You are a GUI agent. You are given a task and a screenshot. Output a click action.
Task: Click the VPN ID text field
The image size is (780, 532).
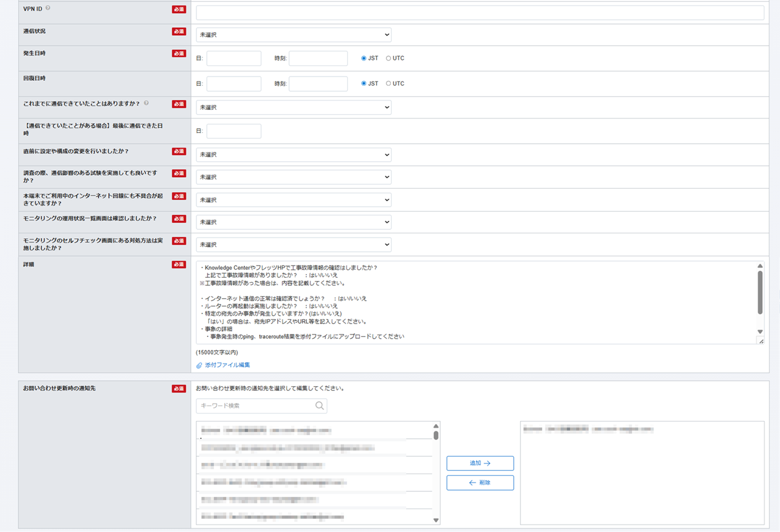pos(480,12)
